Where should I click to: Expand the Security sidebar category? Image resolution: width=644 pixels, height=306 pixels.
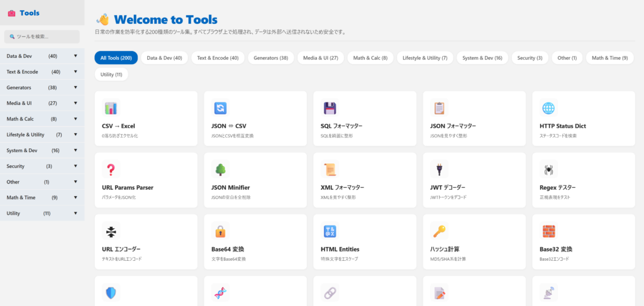tap(42, 166)
